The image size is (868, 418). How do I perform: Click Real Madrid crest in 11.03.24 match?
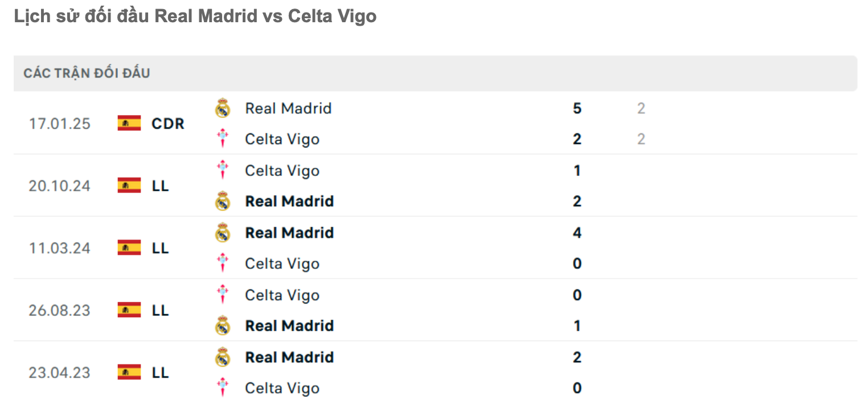click(x=223, y=232)
